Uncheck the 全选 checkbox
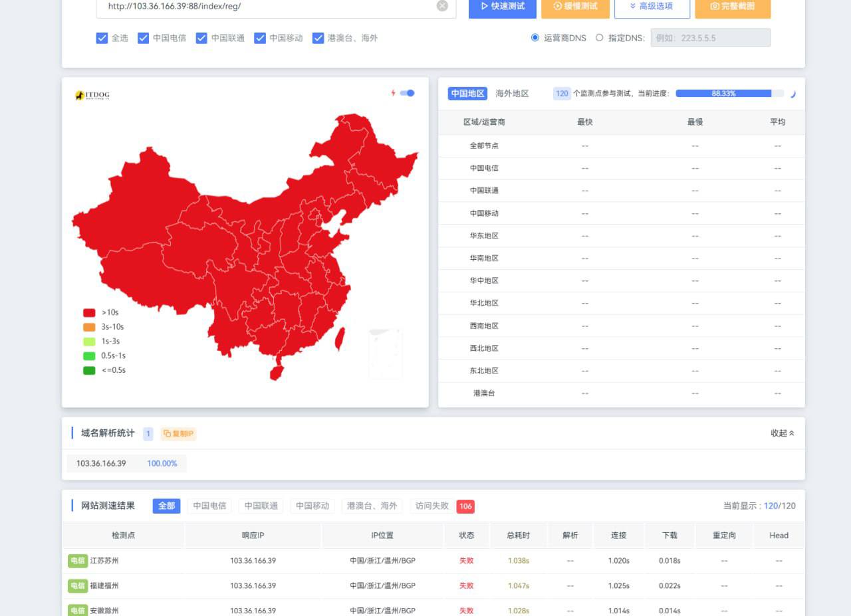 [102, 38]
